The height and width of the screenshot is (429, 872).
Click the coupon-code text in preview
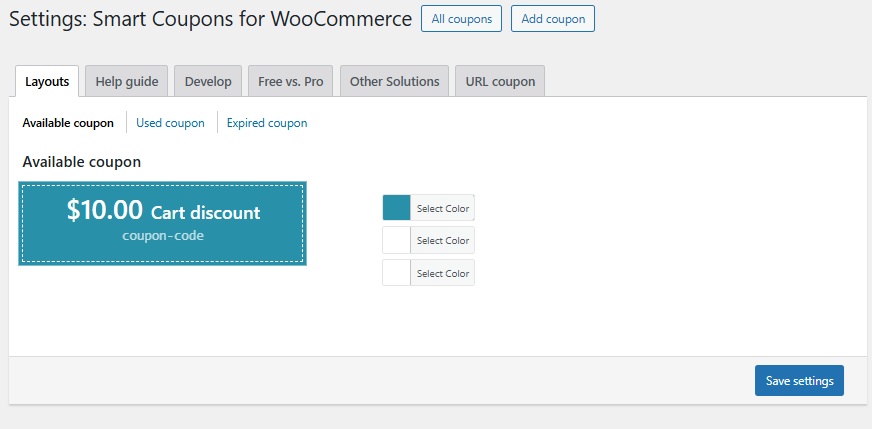(163, 236)
